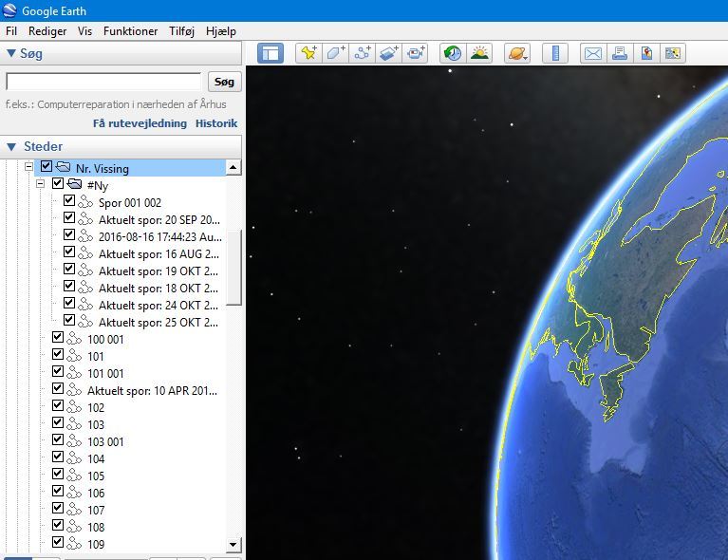
Task: Select the 103 track item
Action: point(96,425)
